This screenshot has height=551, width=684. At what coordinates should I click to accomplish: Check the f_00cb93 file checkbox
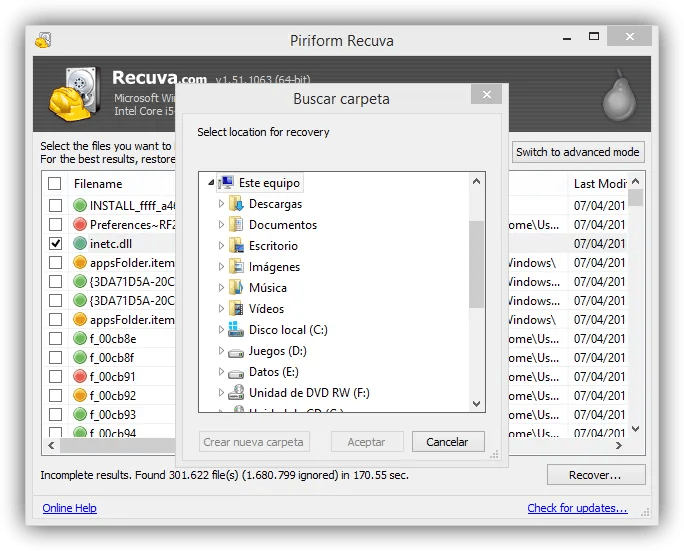55,414
